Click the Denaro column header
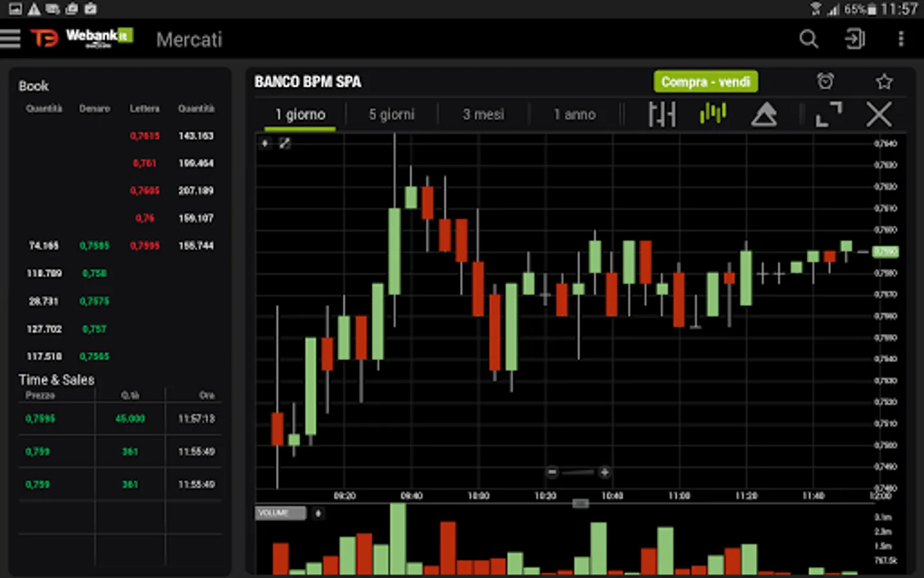924x578 pixels. pyautogui.click(x=94, y=109)
